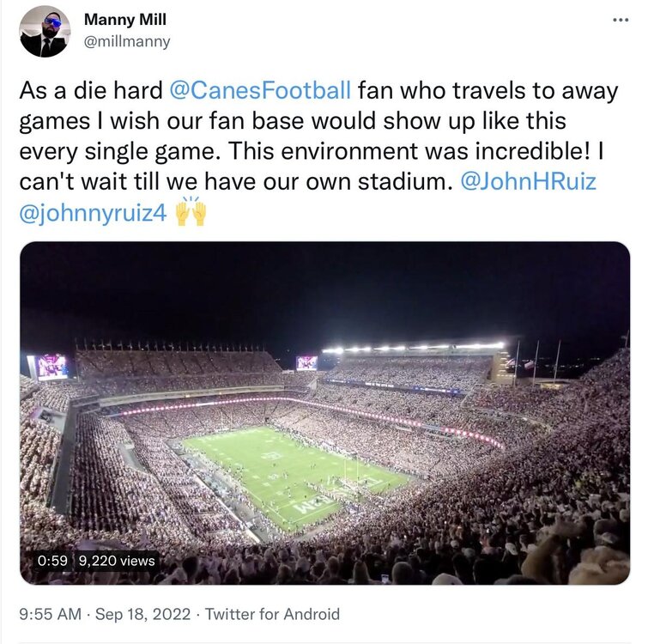Screen dimensions: 648x644
Task: Play video by clicking the green football field
Action: 292,468
